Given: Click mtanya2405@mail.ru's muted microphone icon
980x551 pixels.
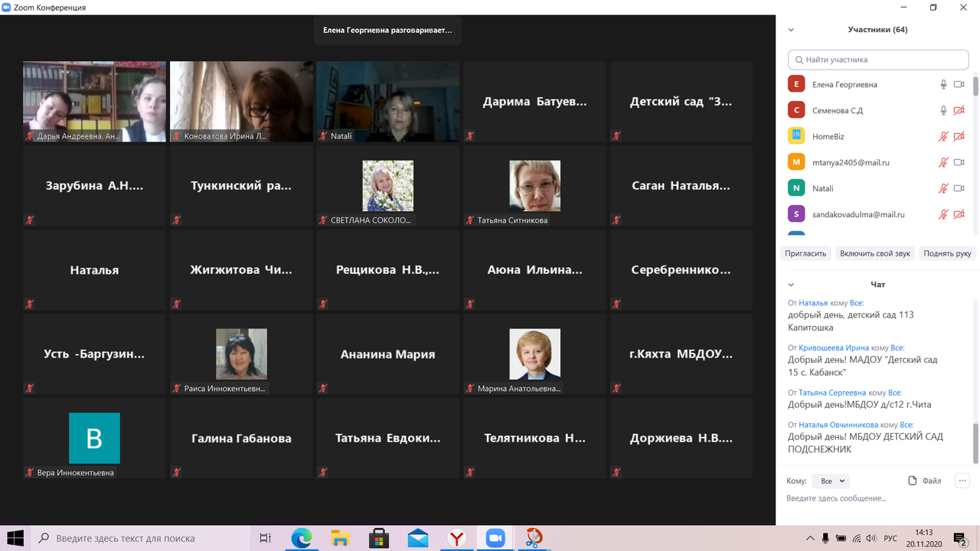Looking at the screenshot, I should pos(943,162).
